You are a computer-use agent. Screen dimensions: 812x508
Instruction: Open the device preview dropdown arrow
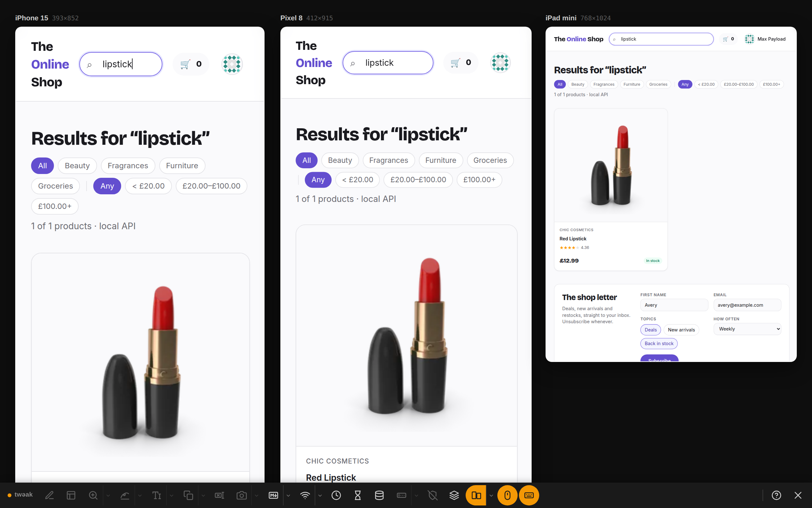491,496
